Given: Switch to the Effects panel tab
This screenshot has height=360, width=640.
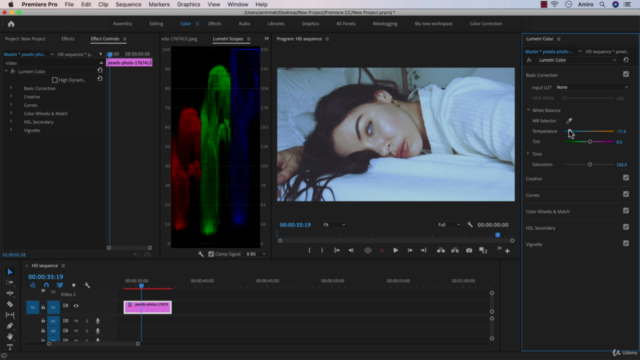Looking at the screenshot, I should coord(68,39).
